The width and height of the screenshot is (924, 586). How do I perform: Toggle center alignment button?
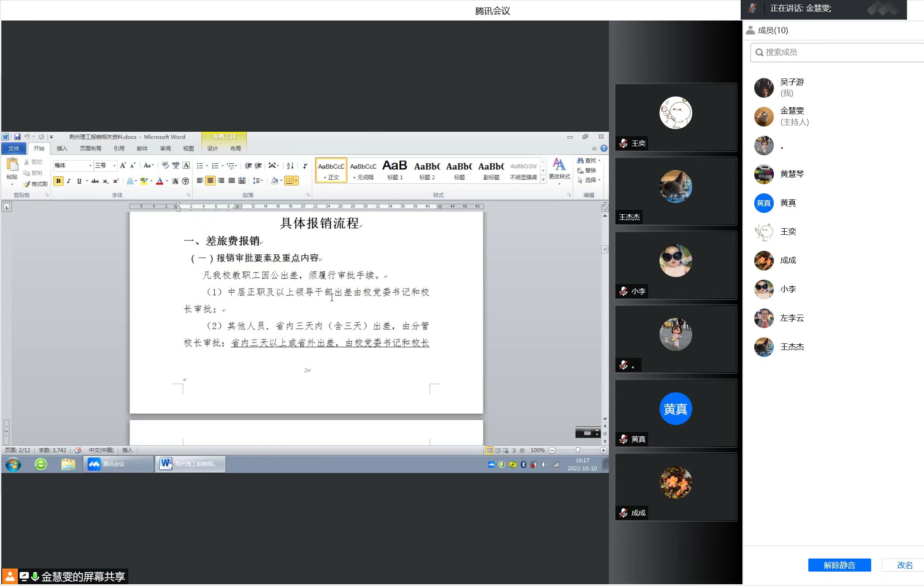210,181
